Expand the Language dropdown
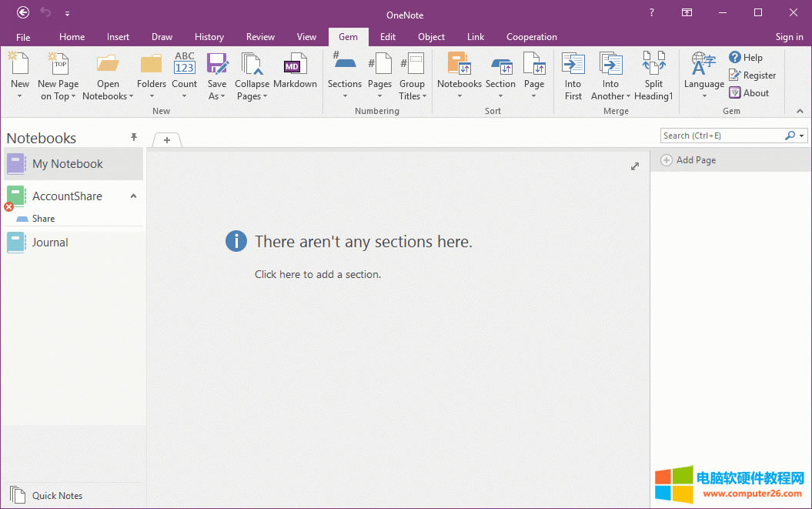Viewport: 812px width, 509px height. 703,96
